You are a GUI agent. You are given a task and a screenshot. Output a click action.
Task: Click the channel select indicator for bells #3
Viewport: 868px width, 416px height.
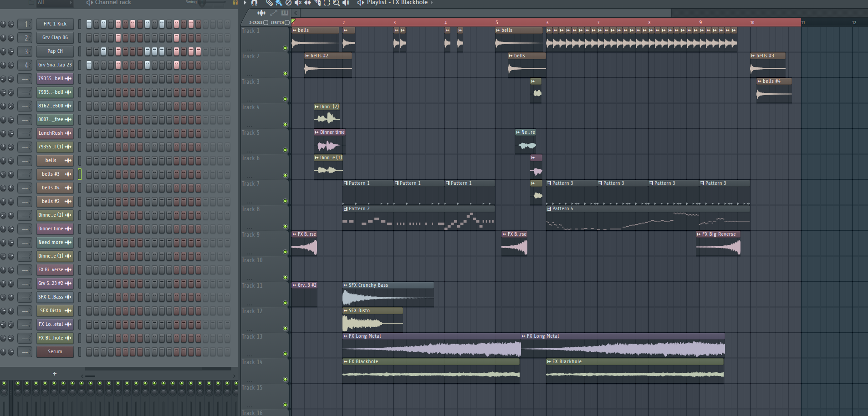click(x=80, y=174)
